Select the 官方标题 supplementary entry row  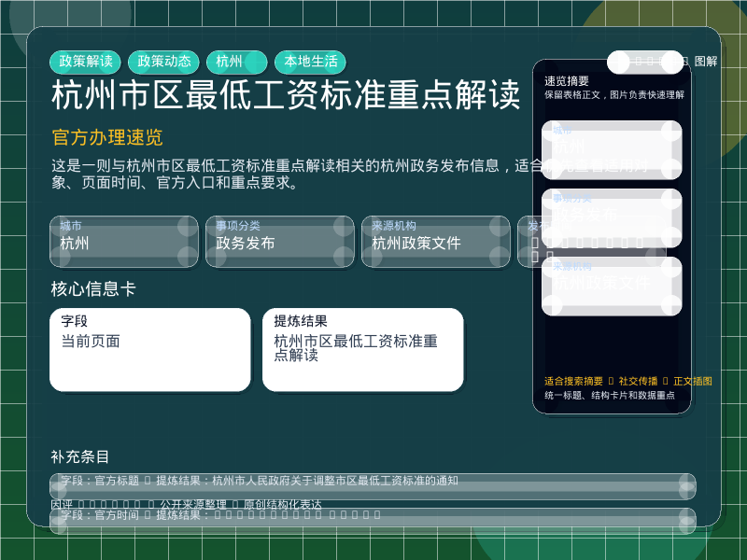[373, 485]
